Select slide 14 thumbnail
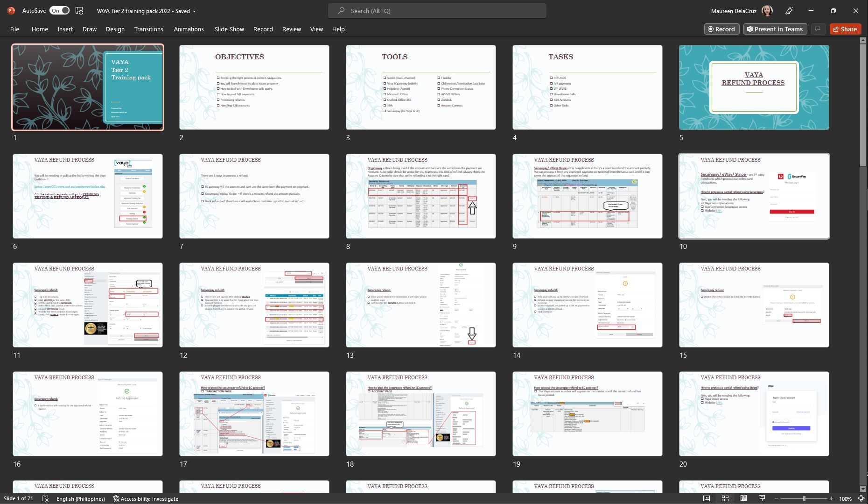This screenshot has width=868, height=504. (588, 305)
